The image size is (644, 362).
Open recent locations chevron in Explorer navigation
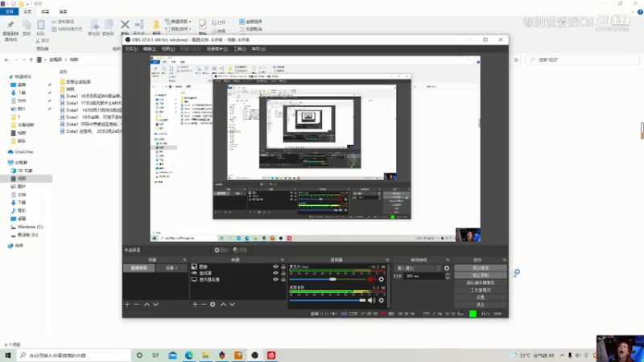tap(24, 60)
